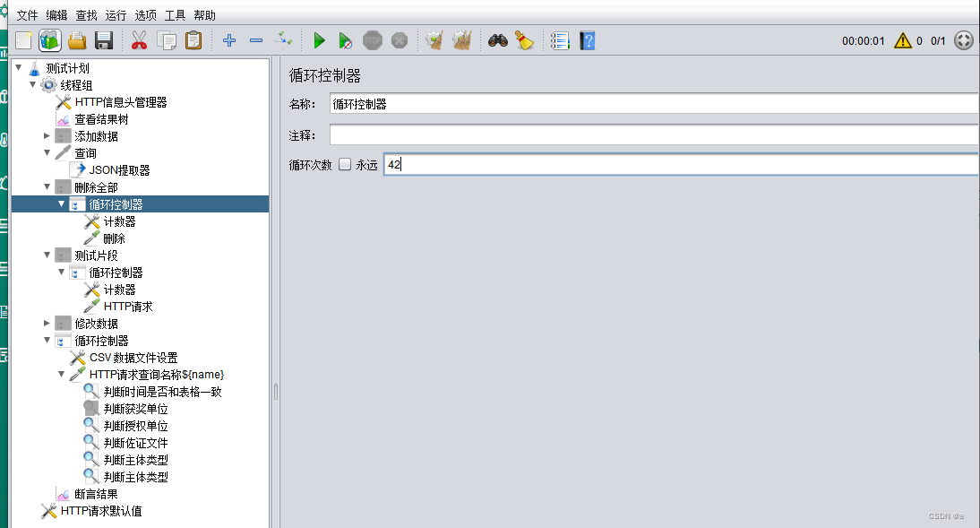
Task: Click the warning triangle log icon
Action: tap(902, 40)
